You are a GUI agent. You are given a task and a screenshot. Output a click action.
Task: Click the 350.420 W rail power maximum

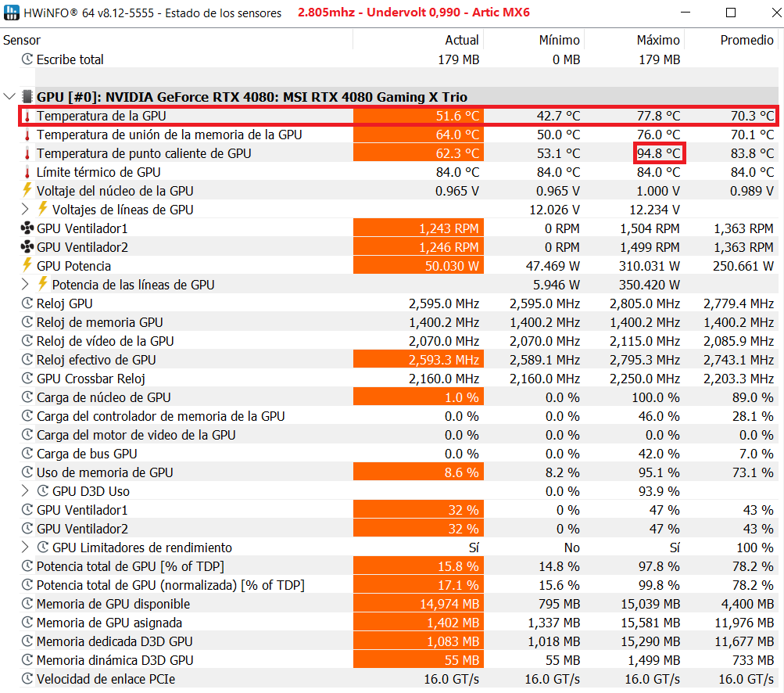point(649,285)
